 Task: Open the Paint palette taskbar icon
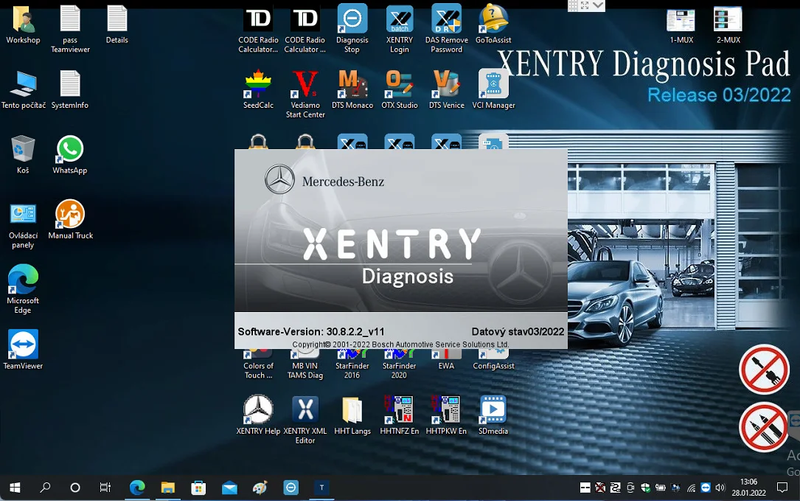(260, 488)
